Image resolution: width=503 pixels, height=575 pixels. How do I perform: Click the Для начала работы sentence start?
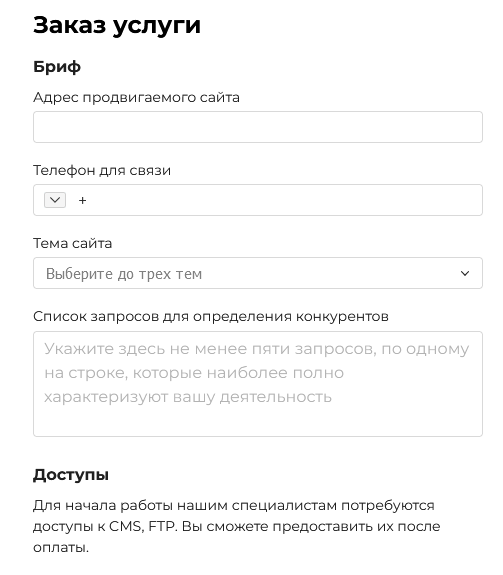pyautogui.click(x=103, y=505)
